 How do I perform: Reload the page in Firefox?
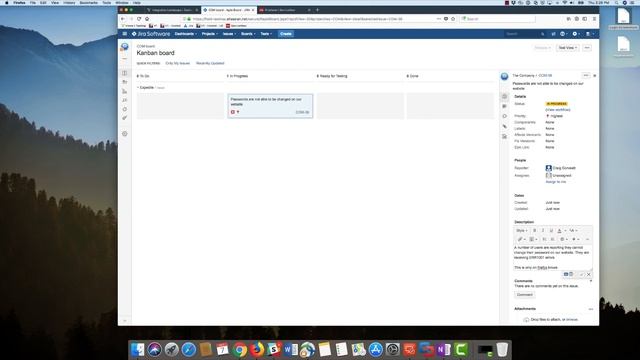(139, 19)
